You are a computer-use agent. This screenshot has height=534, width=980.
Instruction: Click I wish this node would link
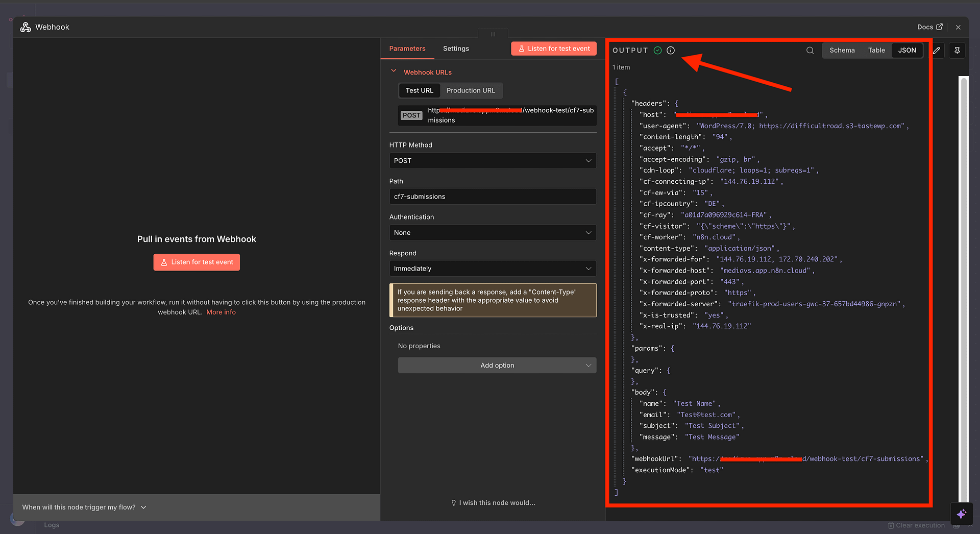tap(493, 503)
